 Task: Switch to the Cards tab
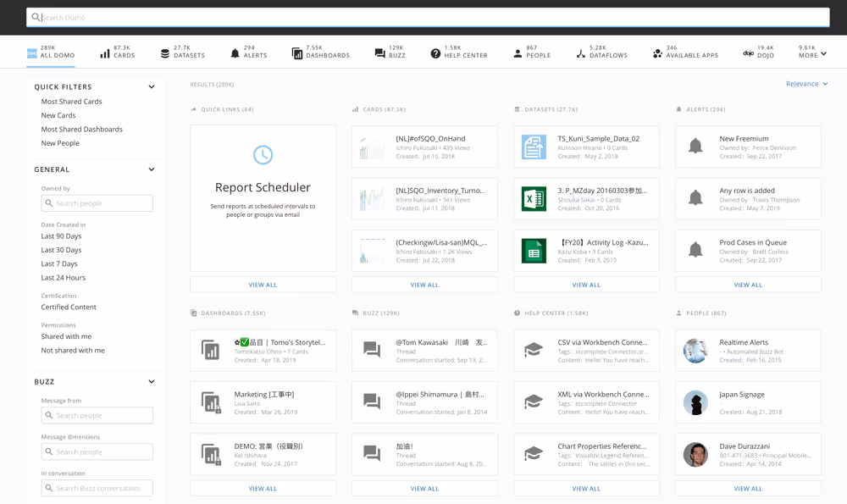tap(117, 52)
